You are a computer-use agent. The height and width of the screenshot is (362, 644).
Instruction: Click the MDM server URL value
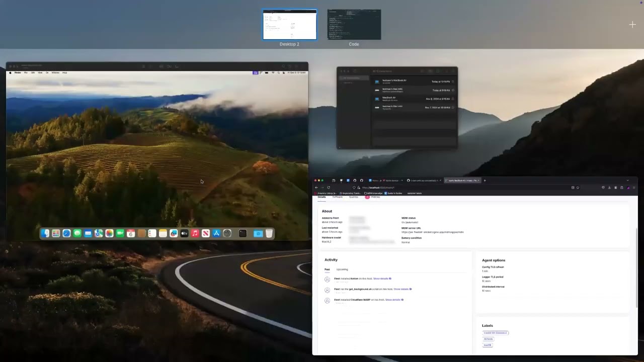coord(432,232)
